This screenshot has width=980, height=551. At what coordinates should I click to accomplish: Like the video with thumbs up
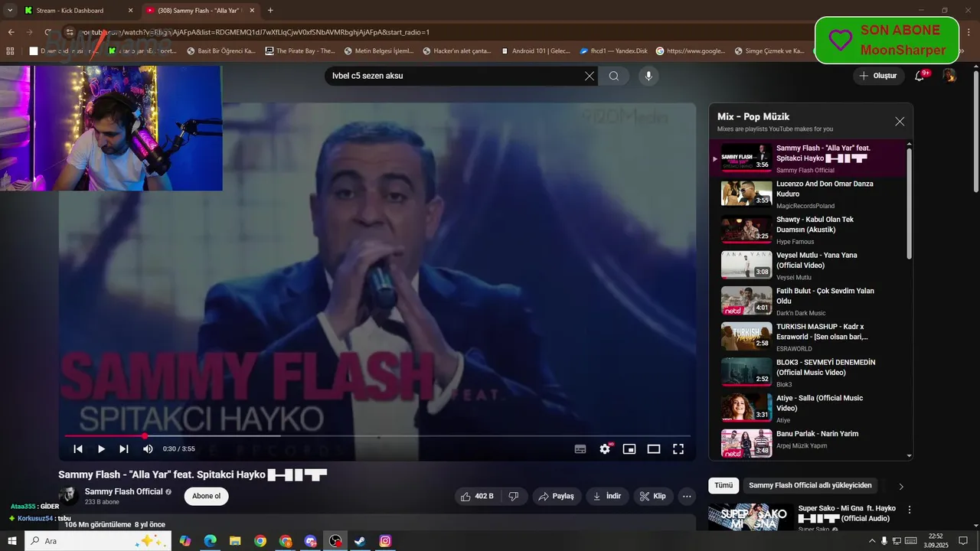tap(477, 496)
